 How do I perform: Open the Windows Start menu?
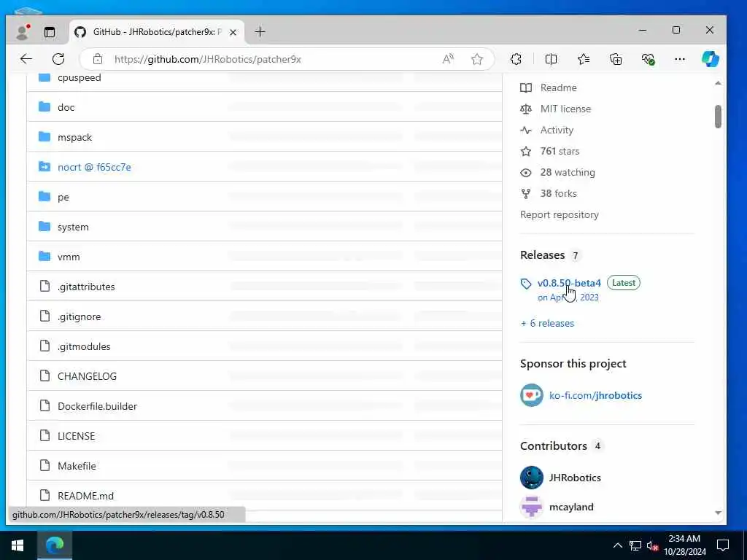click(18, 545)
